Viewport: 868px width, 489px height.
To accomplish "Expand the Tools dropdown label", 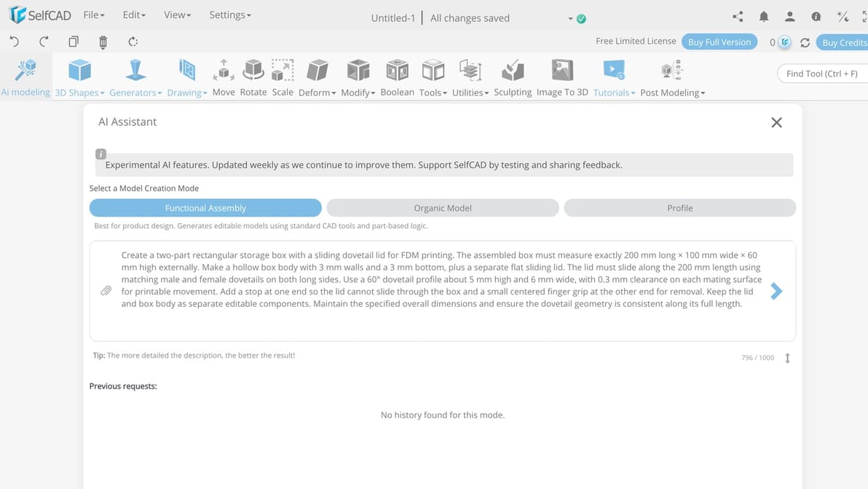I will coord(433,93).
